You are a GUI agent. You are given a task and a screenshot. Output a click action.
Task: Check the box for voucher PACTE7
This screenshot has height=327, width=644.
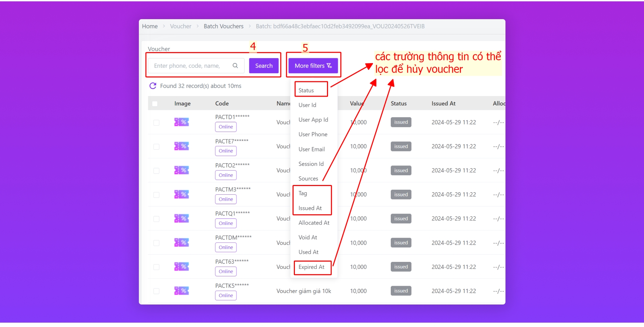click(156, 147)
